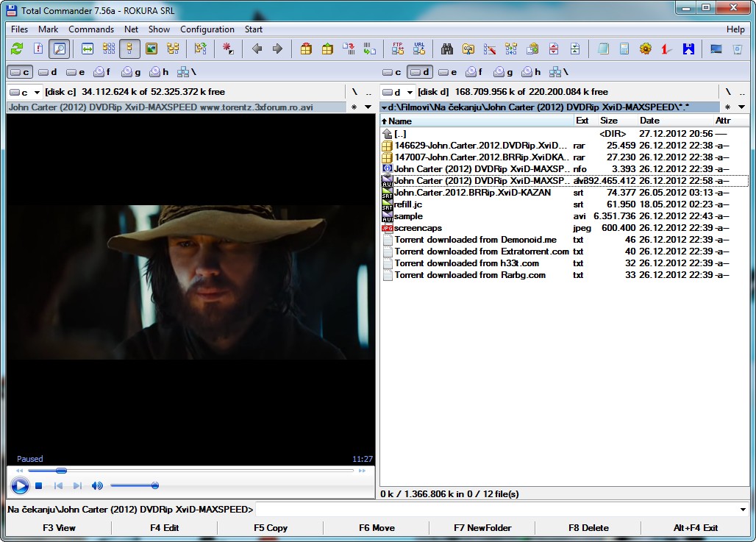This screenshot has height=542, width=756.
Task: Click the folder with hammer icon
Action: (468, 49)
